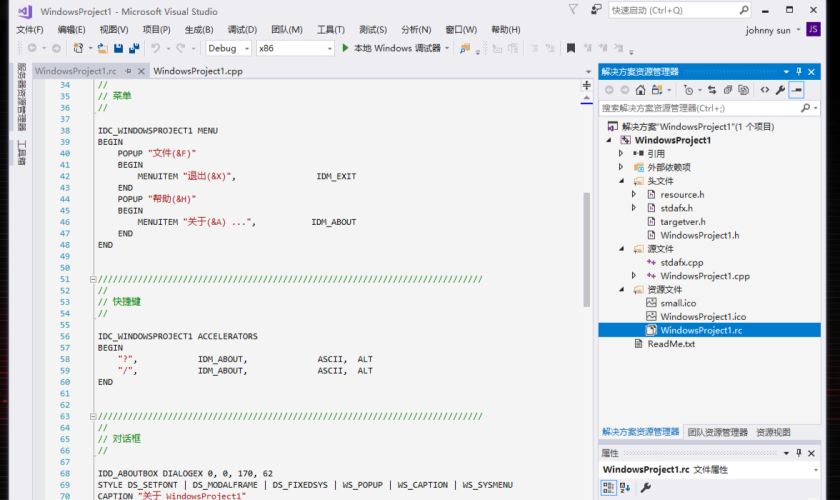The image size is (840, 500).
Task: Toggle auto-hide pin on Solution Explorer
Action: coord(799,72)
